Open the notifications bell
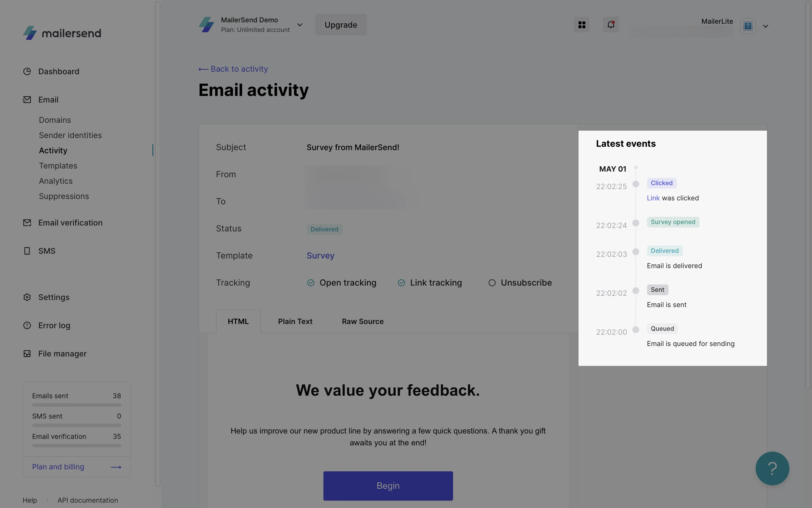The height and width of the screenshot is (508, 812). pos(611,25)
